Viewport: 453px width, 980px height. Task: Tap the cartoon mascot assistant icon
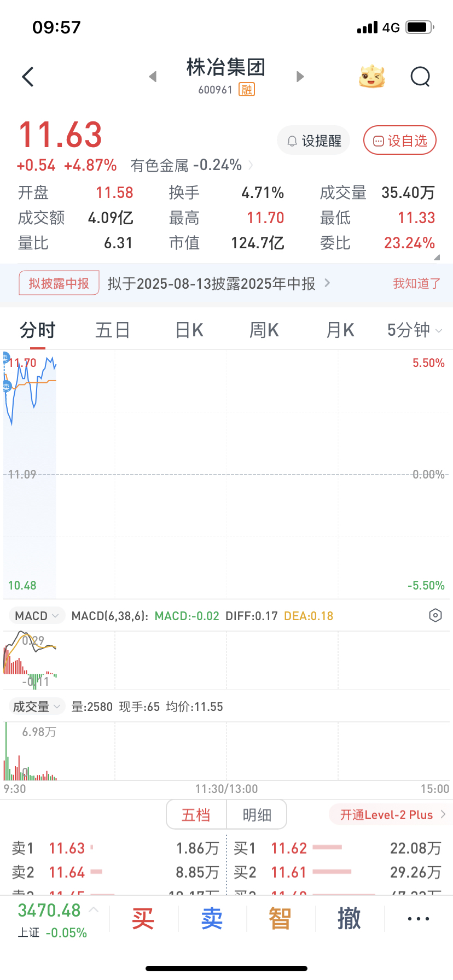pyautogui.click(x=372, y=77)
